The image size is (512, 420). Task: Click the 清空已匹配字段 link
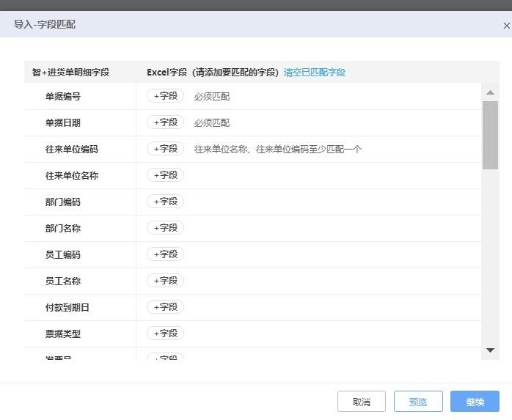(314, 73)
